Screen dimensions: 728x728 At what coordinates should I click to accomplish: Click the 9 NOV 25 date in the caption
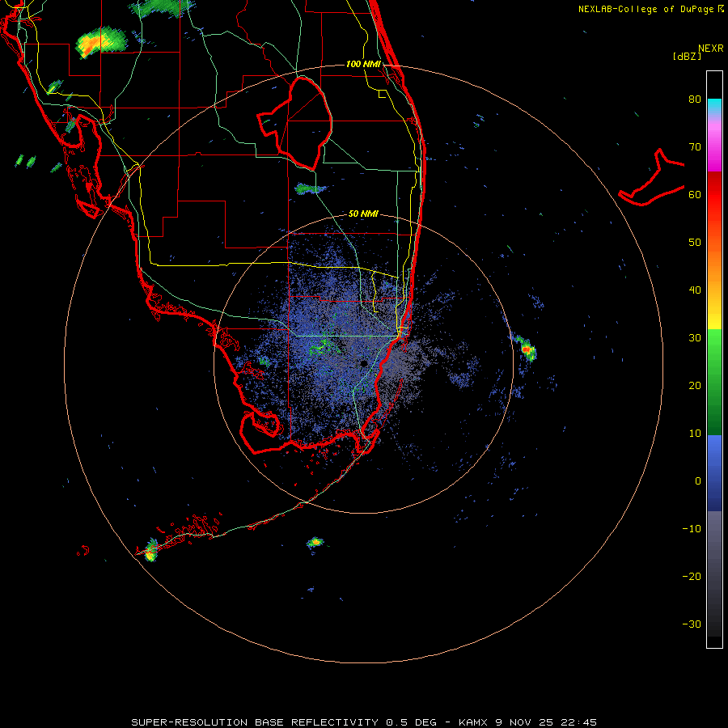(x=525, y=722)
